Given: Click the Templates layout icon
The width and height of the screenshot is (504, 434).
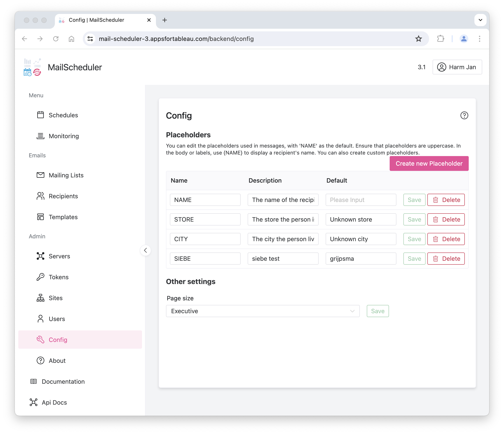Looking at the screenshot, I should click(40, 217).
